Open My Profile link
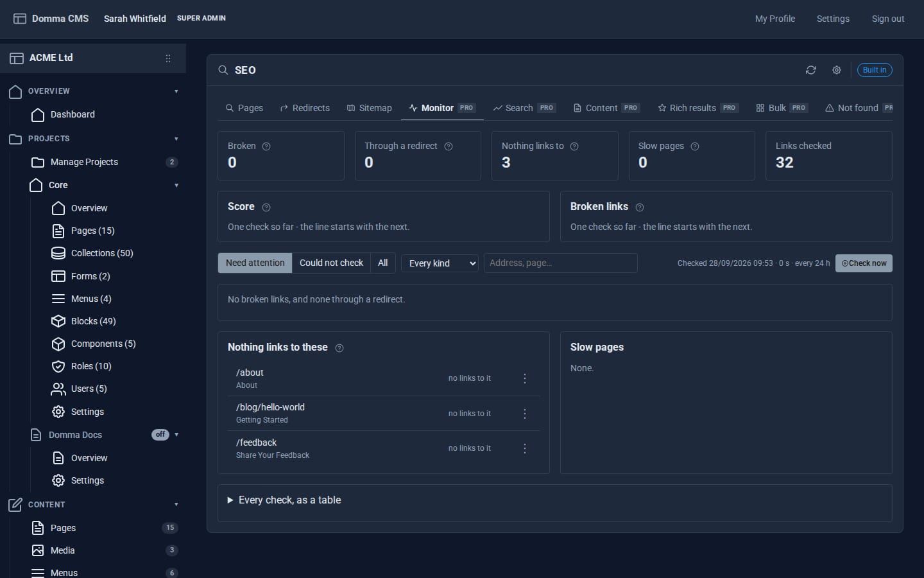This screenshot has height=578, width=924. tap(775, 19)
